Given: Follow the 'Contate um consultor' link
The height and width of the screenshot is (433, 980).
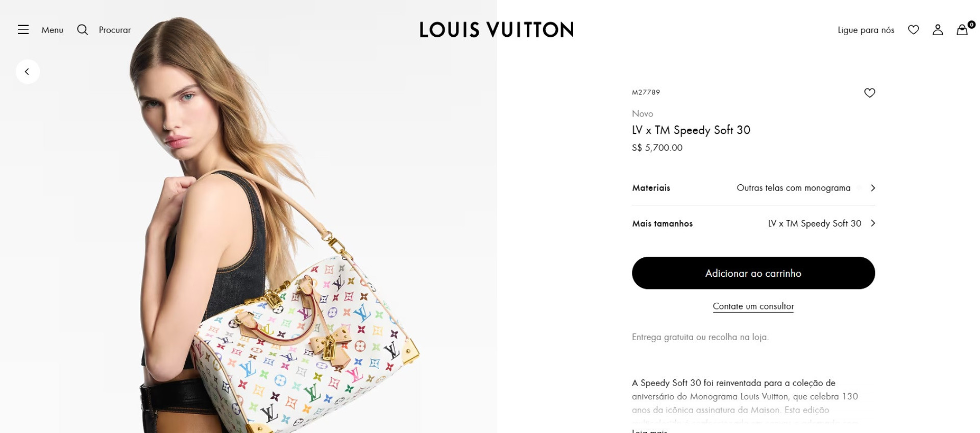Looking at the screenshot, I should (753, 306).
